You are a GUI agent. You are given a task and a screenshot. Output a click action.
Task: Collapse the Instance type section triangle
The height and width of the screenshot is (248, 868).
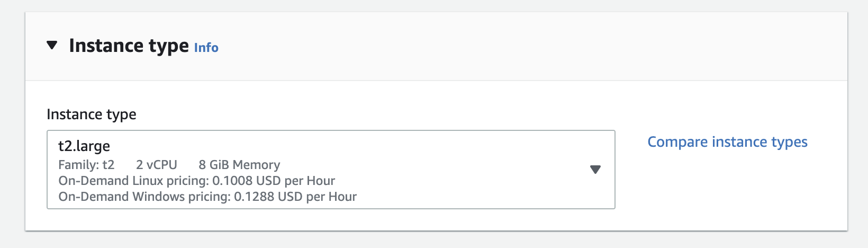[52, 46]
